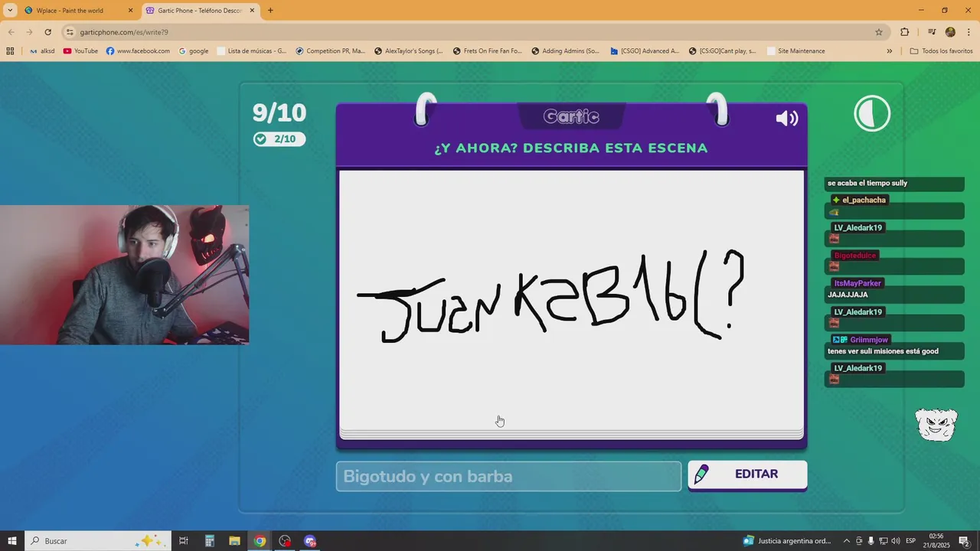This screenshot has height=551, width=980.
Task: Click the EDITAR button
Action: click(747, 474)
